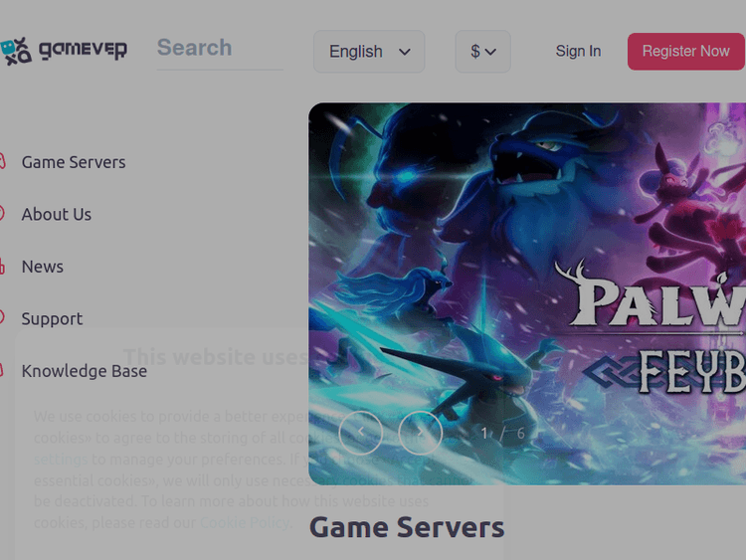
Task: Focus the Search input field
Action: 220,49
